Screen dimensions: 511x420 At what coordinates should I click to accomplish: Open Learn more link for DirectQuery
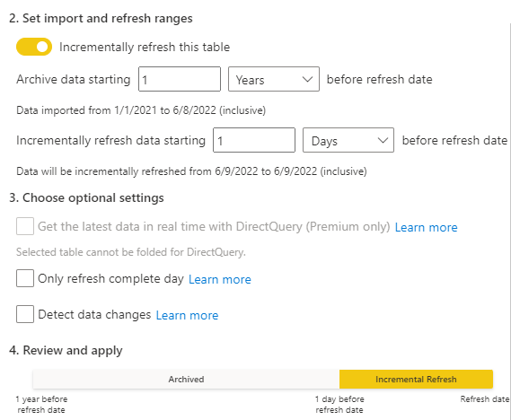427,227
